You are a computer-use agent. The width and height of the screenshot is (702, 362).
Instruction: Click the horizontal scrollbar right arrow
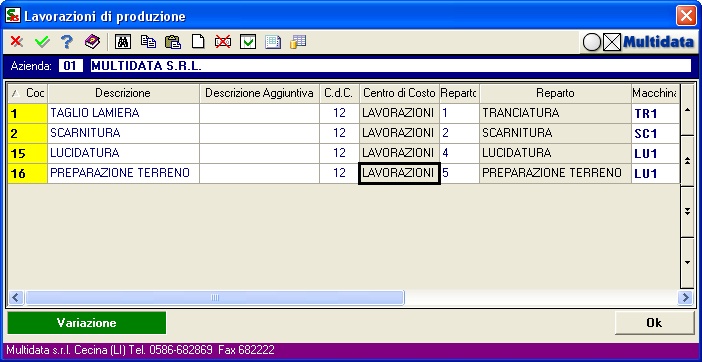pyautogui.click(x=685, y=298)
